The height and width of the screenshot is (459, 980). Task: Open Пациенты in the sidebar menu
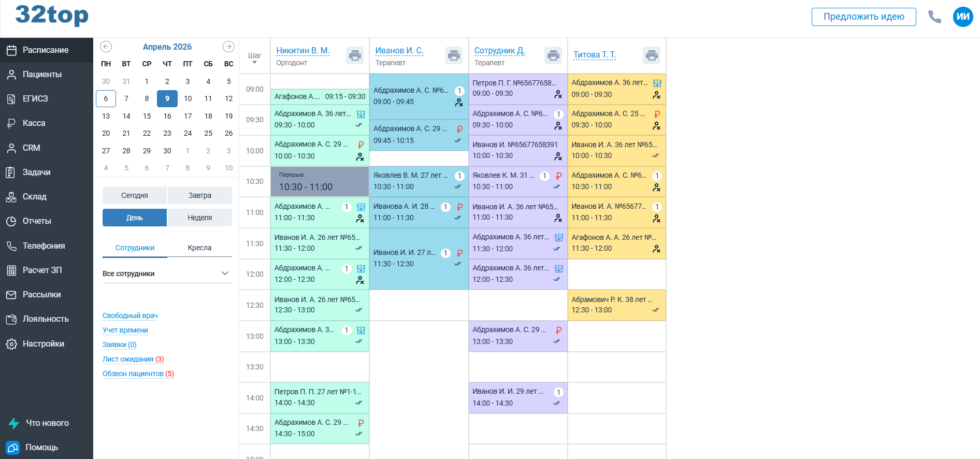pos(42,75)
